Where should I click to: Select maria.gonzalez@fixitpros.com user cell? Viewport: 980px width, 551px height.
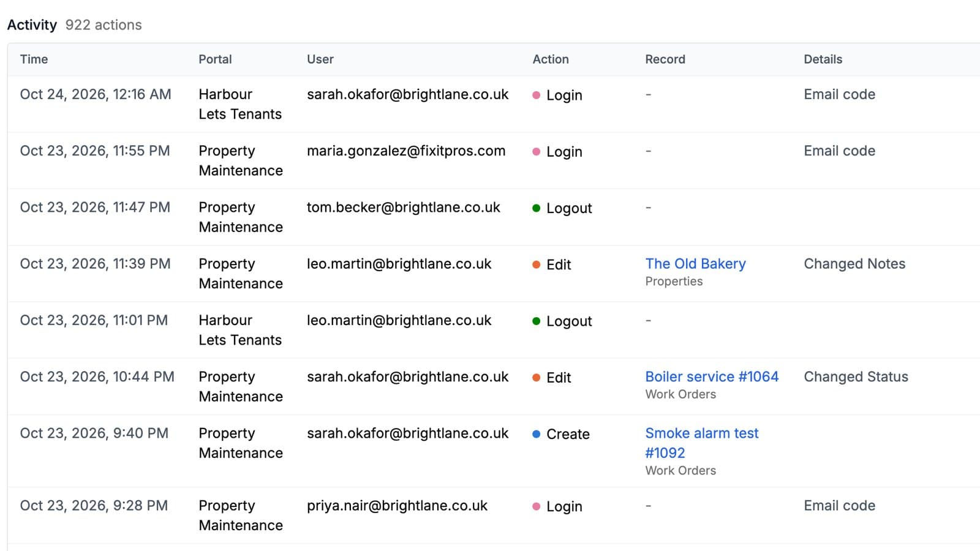point(406,151)
